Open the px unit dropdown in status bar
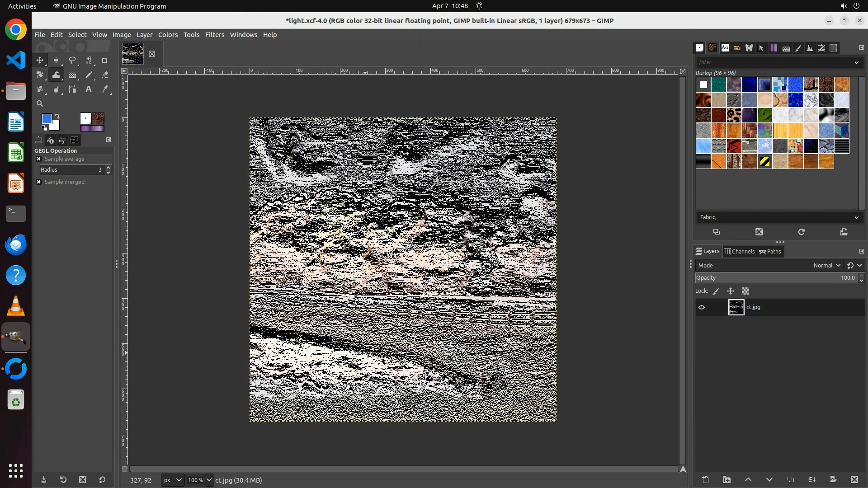868x488 pixels. click(172, 480)
